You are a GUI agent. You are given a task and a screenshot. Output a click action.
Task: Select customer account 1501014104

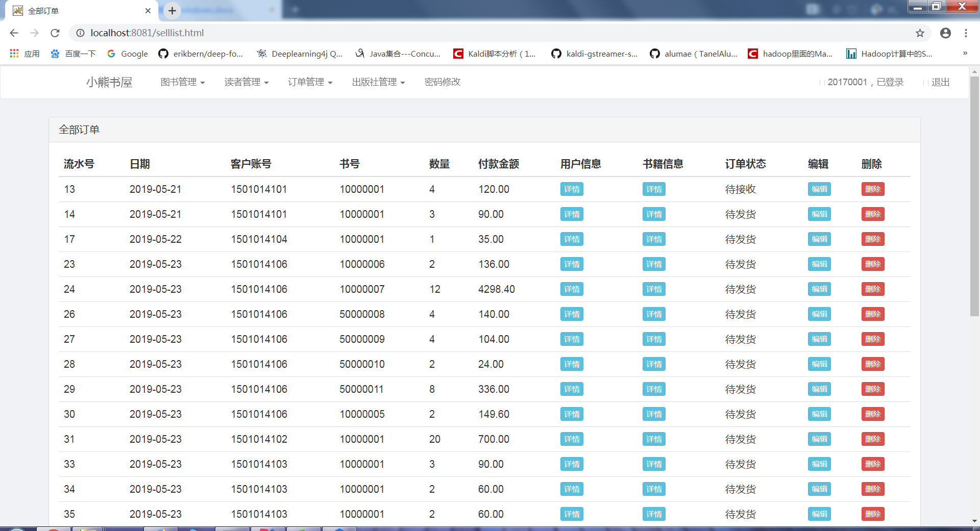[x=259, y=239]
